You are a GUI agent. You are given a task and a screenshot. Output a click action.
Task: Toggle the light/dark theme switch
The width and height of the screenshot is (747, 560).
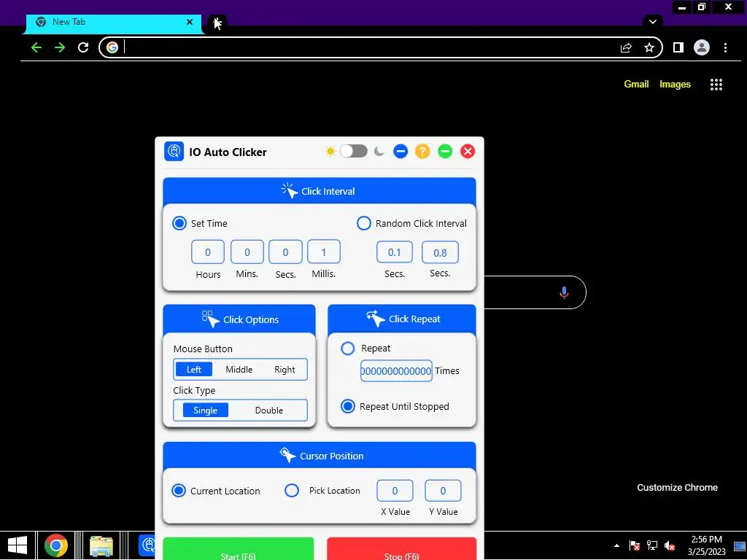click(x=354, y=151)
